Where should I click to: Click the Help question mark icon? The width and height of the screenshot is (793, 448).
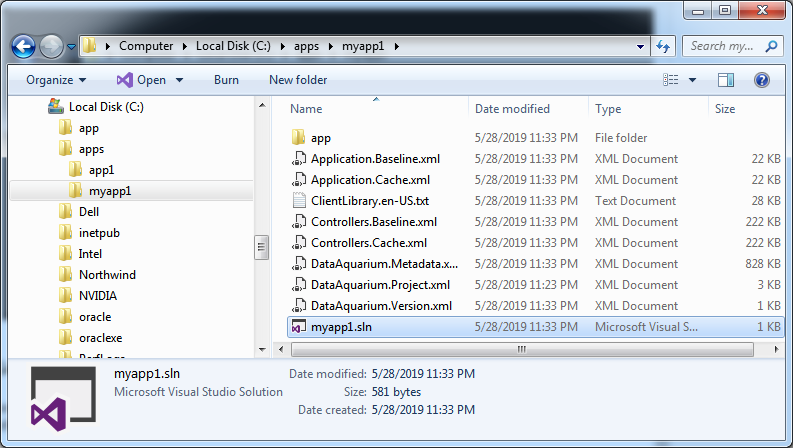[762, 80]
